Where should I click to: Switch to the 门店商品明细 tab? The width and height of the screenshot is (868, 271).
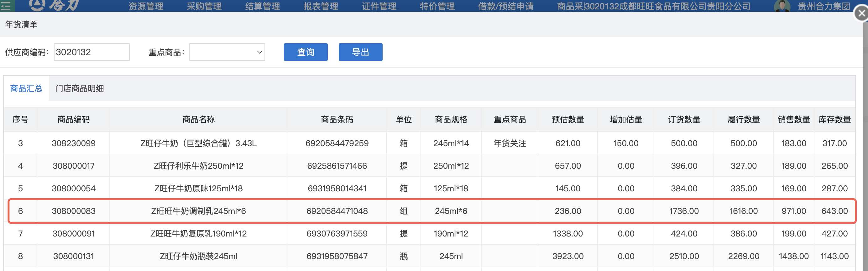[80, 89]
